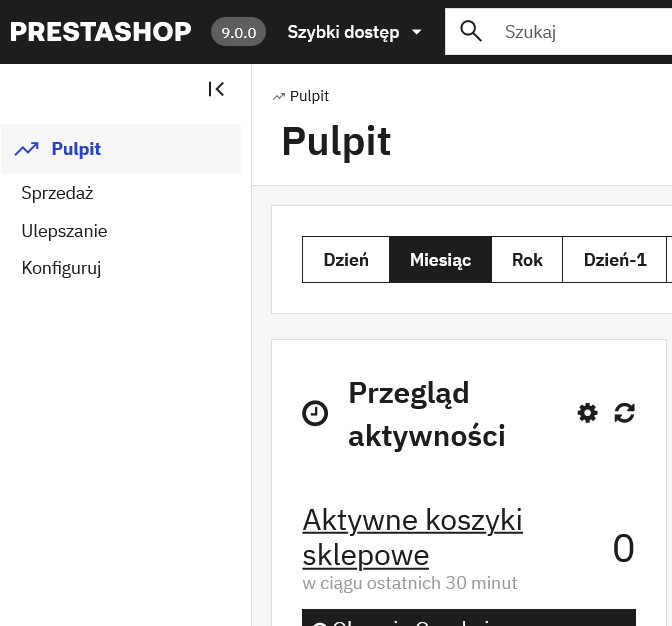Expand the Sprzedaż menu section
Viewport: 672px width, 626px height.
[x=57, y=193]
